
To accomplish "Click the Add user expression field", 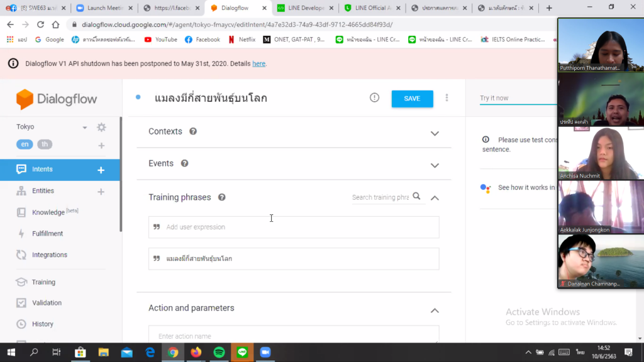I will pos(294,227).
